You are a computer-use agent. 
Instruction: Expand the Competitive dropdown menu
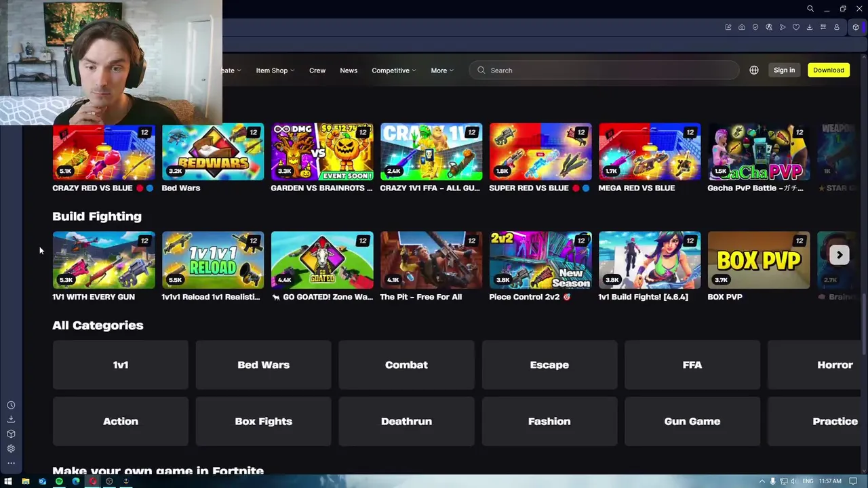[x=393, y=70]
